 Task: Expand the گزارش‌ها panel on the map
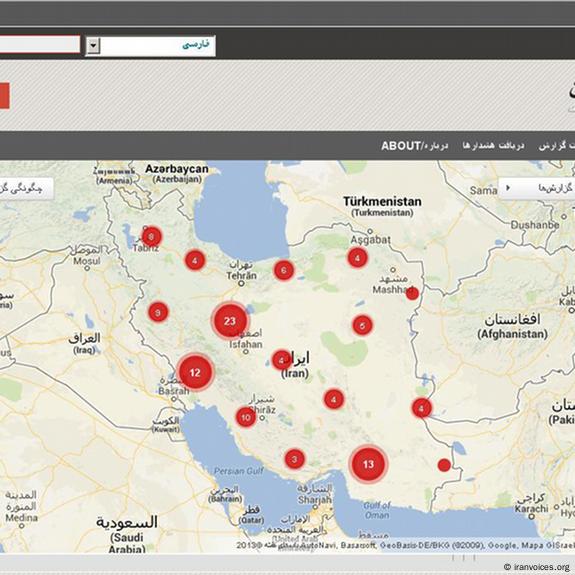(537, 188)
